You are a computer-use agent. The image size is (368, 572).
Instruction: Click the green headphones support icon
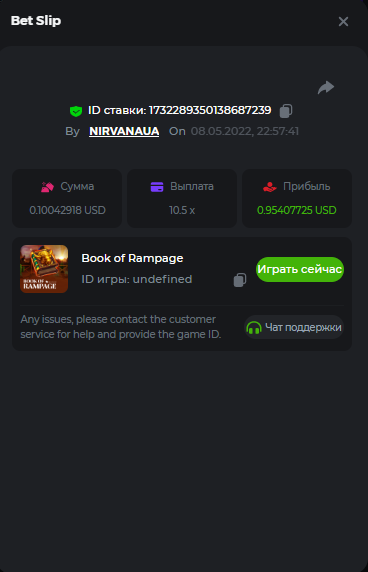pos(254,328)
